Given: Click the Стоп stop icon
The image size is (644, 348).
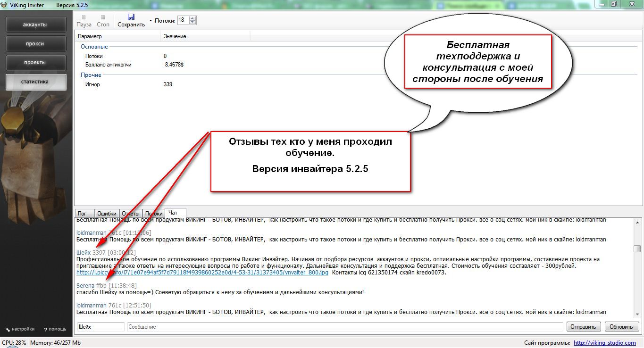Looking at the screenshot, I should pyautogui.click(x=103, y=17).
